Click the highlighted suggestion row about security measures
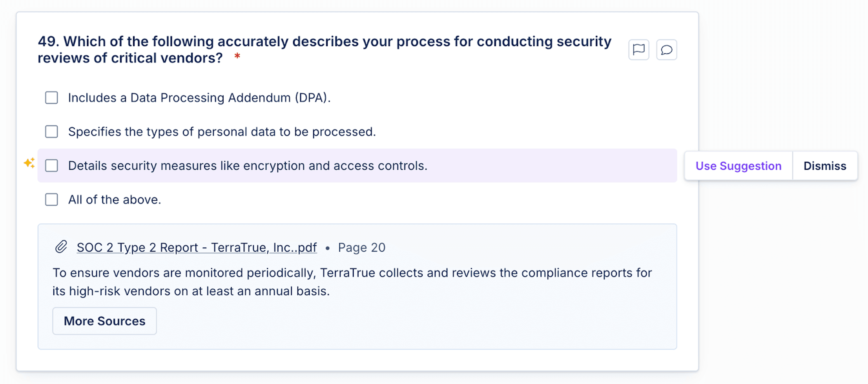868x384 pixels. pos(357,166)
